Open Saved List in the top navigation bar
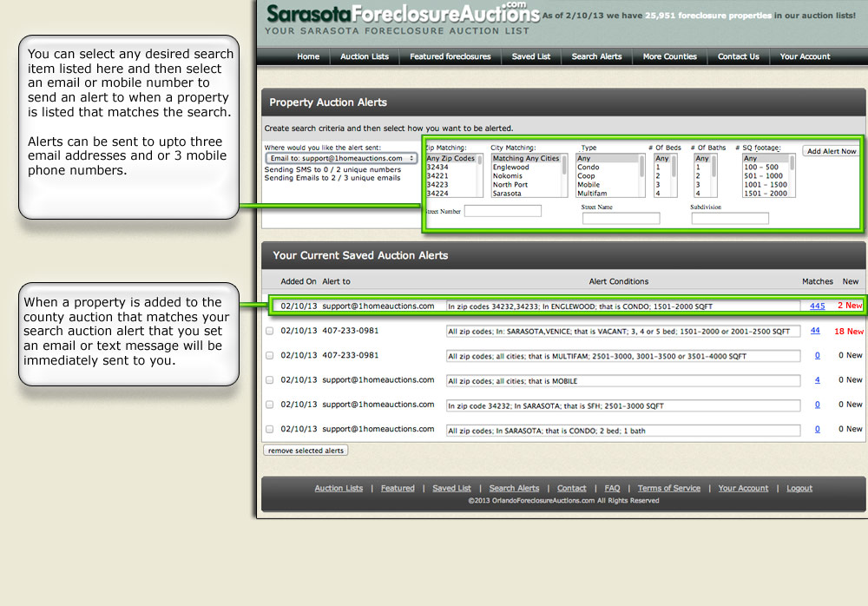This screenshot has height=606, width=868. [531, 56]
